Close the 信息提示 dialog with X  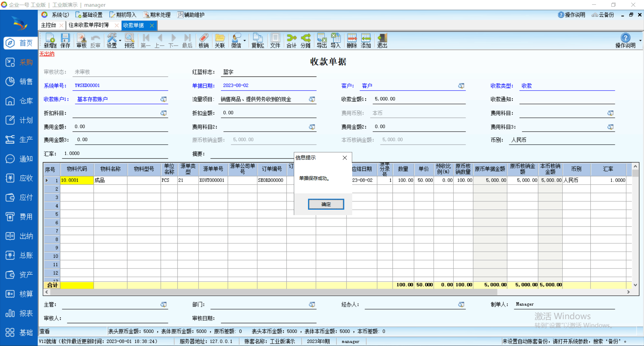pos(344,158)
